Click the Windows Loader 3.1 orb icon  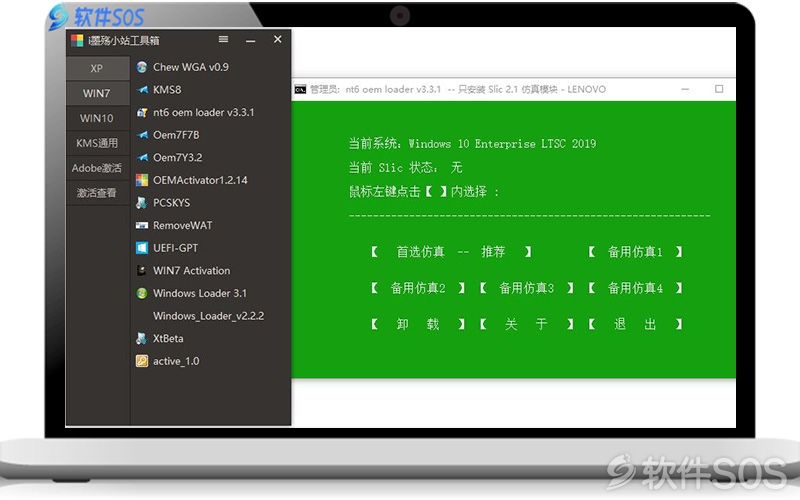click(142, 293)
